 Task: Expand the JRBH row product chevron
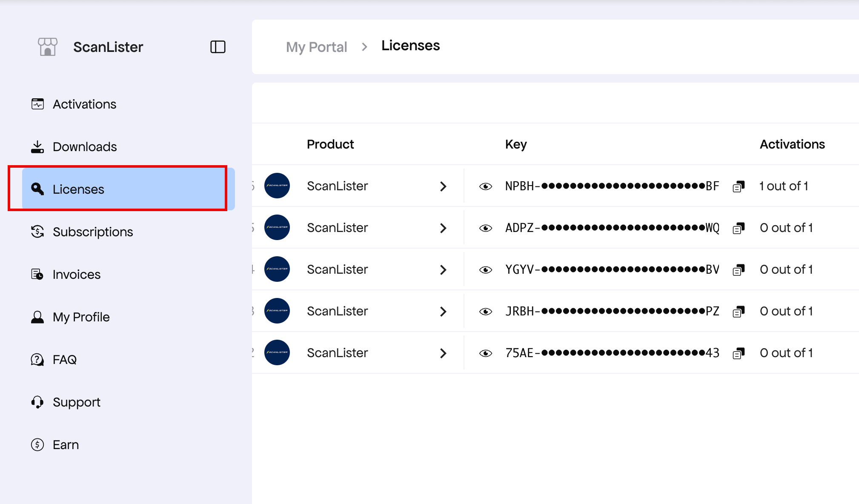coord(443,312)
